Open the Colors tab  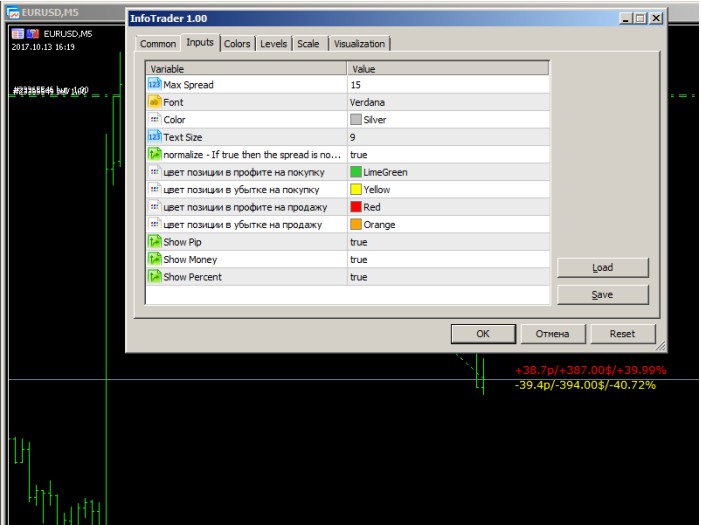[x=237, y=44]
